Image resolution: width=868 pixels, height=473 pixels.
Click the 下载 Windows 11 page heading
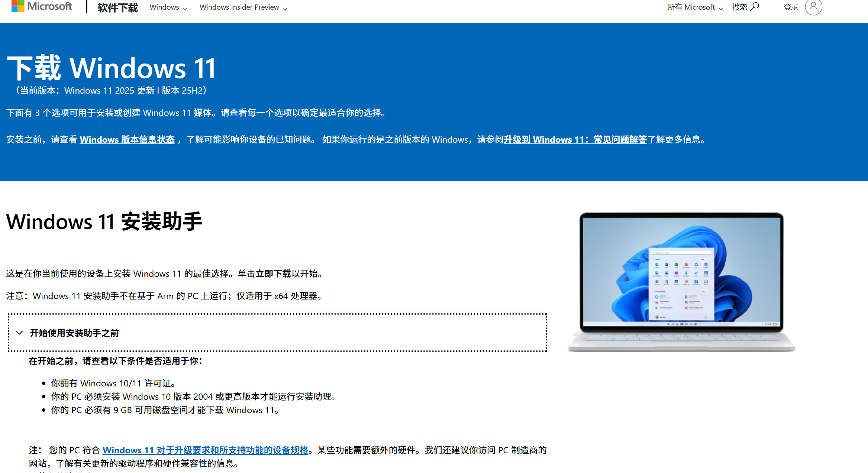(112, 67)
